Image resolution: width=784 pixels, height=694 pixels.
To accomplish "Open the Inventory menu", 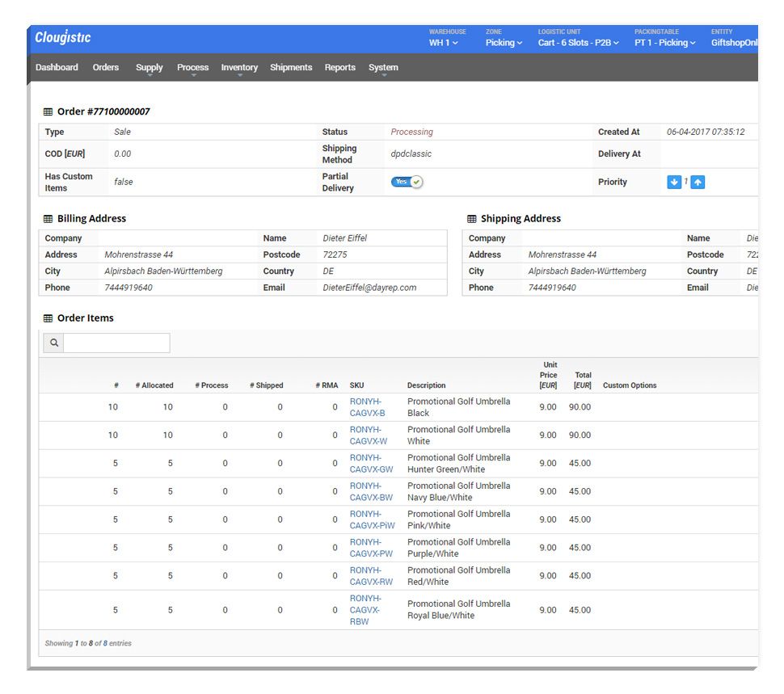I will pyautogui.click(x=239, y=67).
